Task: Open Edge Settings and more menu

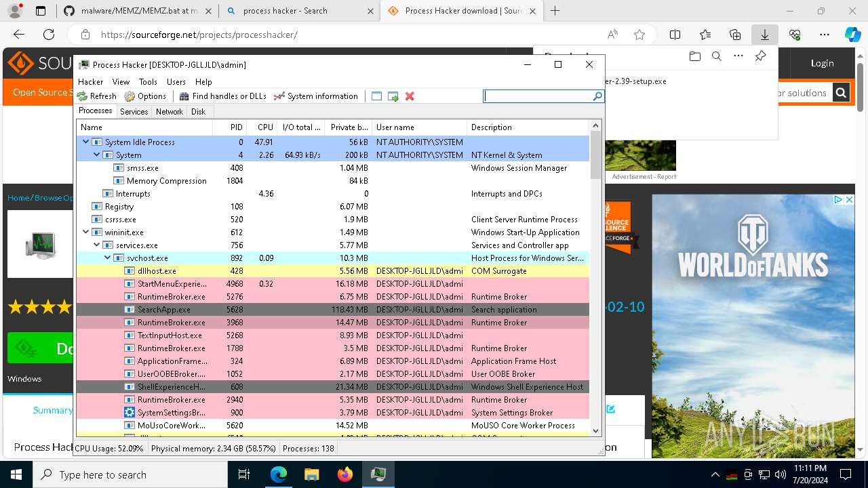Action: [x=825, y=35]
